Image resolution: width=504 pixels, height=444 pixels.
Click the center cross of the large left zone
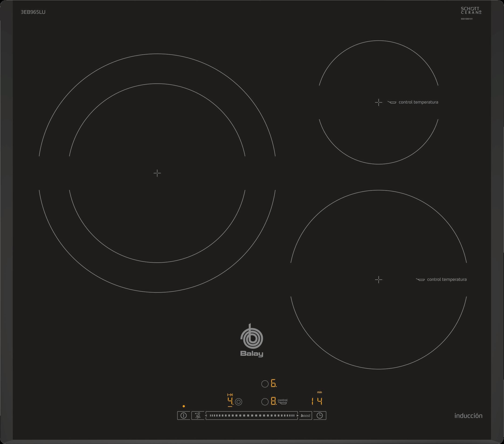(x=157, y=173)
